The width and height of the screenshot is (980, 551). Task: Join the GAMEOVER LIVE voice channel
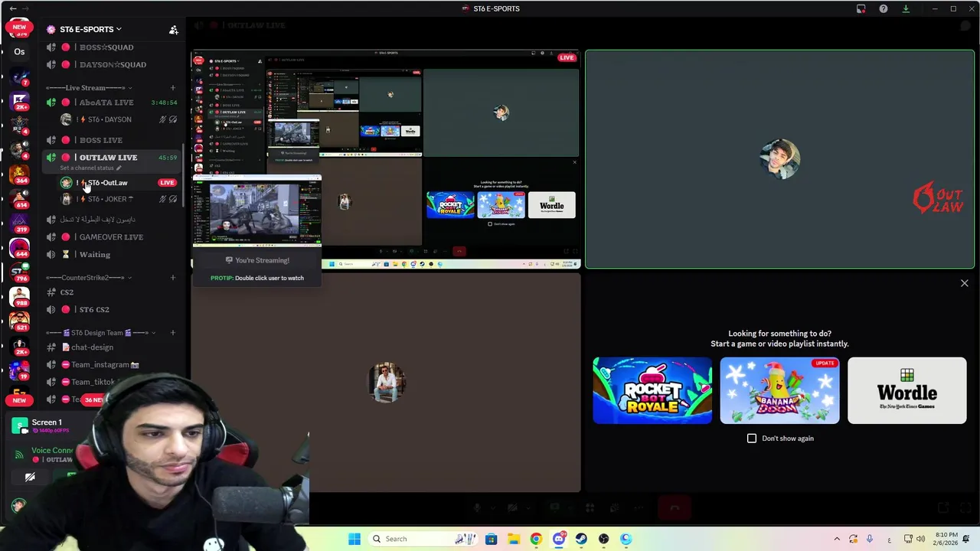[112, 237]
